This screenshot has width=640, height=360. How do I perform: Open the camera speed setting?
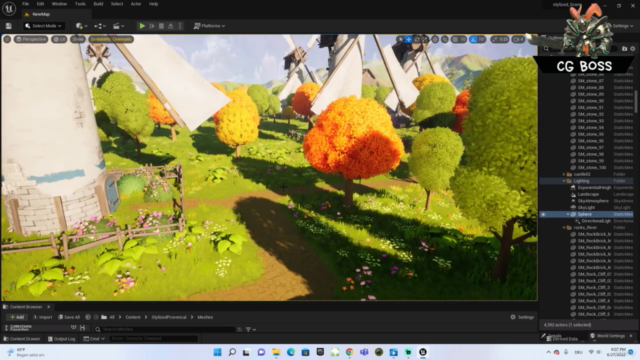click(518, 39)
